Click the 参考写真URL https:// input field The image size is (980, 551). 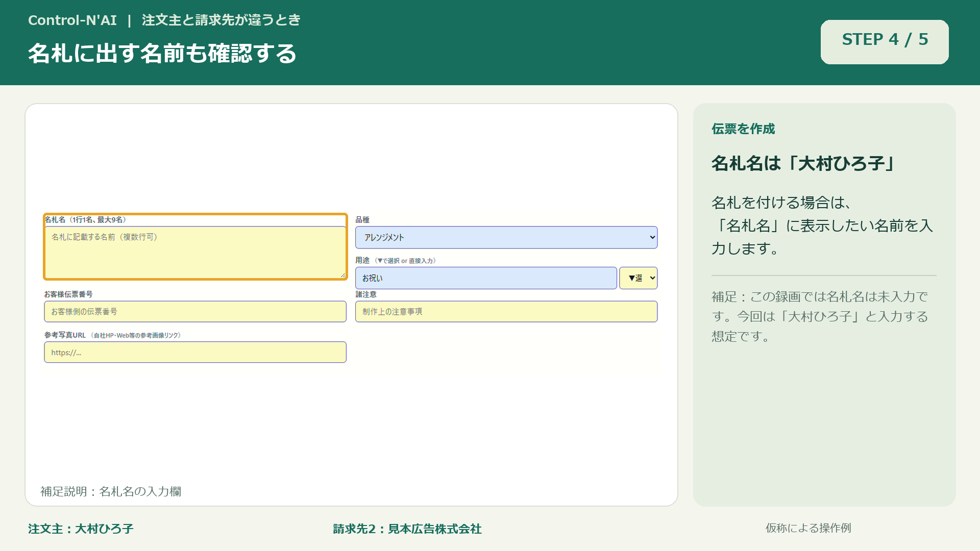pos(195,352)
